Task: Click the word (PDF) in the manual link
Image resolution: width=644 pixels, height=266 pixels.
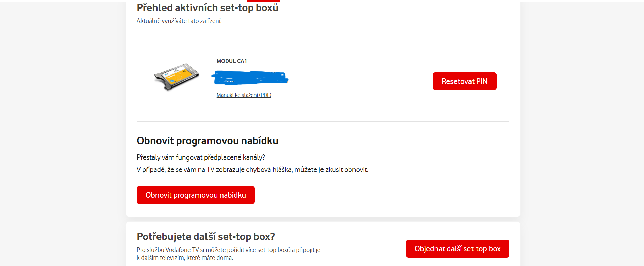Action: click(265, 95)
